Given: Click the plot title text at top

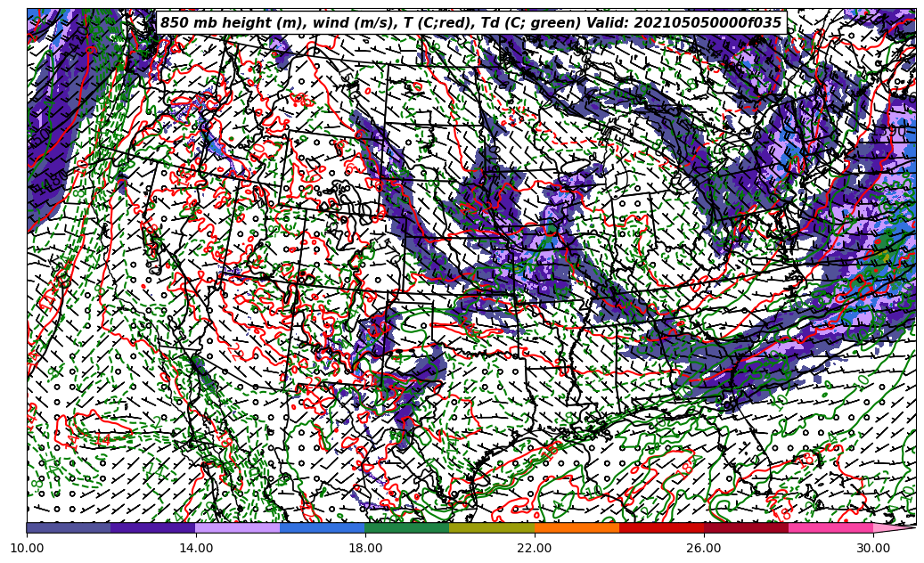Looking at the screenshot, I should coord(470,23).
